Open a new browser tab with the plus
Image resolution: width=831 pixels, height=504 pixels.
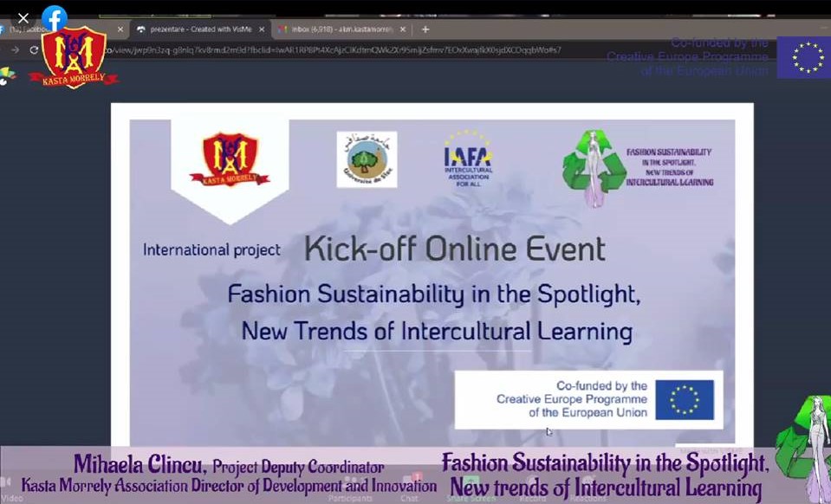coord(425,29)
